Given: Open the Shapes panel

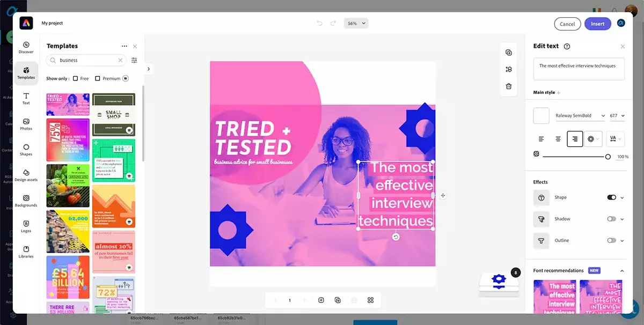Looking at the screenshot, I should (x=26, y=150).
